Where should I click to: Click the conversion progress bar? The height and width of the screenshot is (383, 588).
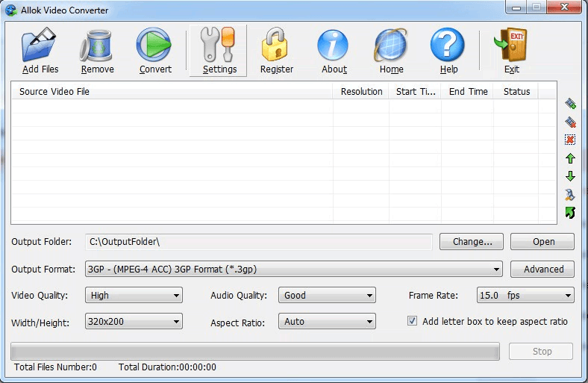click(x=255, y=352)
